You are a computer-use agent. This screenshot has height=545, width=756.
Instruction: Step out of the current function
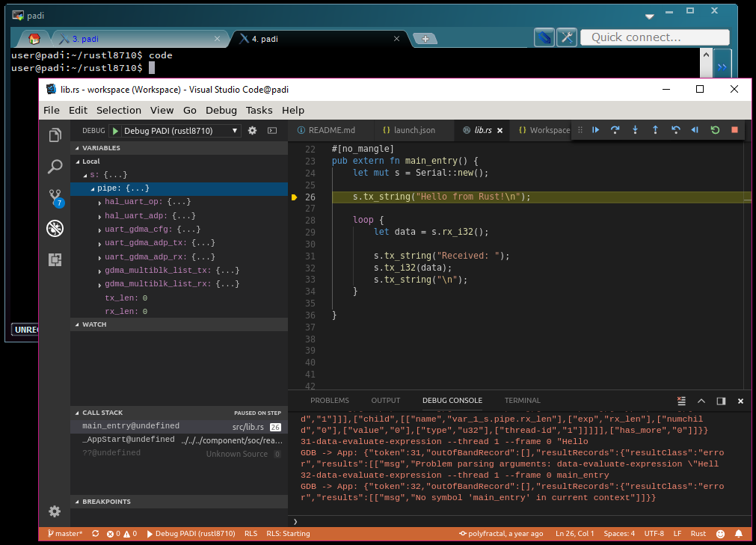click(655, 129)
